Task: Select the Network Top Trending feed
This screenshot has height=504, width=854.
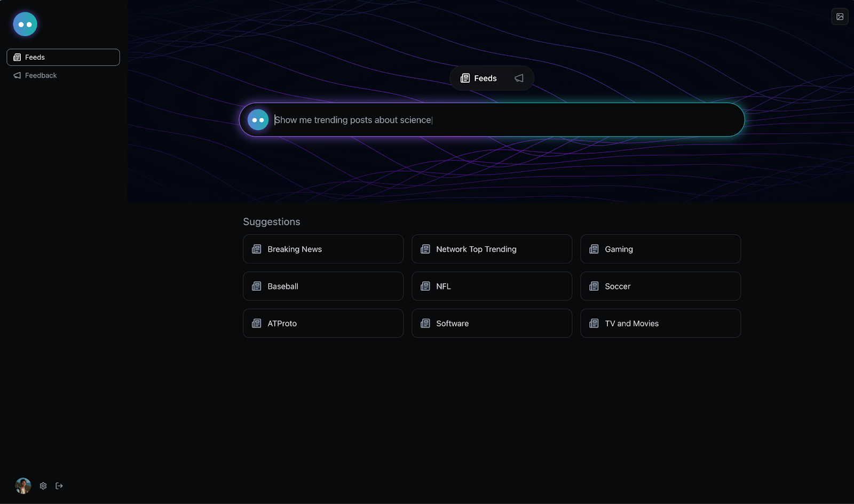Action: tap(492, 249)
